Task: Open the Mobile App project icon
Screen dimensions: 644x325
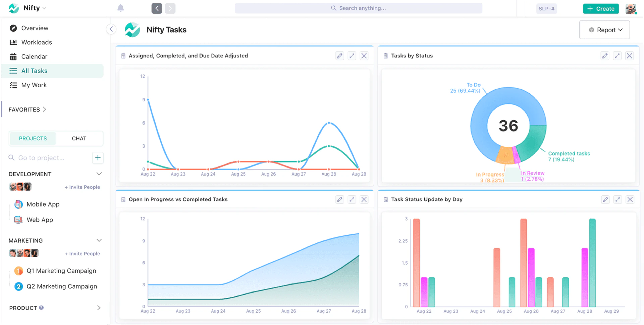Action: [18, 204]
